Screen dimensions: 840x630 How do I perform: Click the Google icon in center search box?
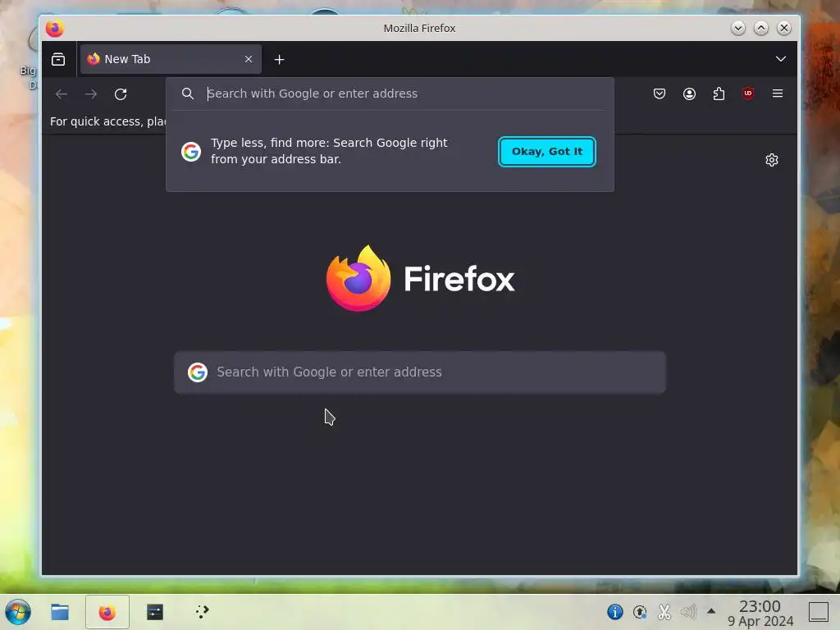tap(197, 372)
